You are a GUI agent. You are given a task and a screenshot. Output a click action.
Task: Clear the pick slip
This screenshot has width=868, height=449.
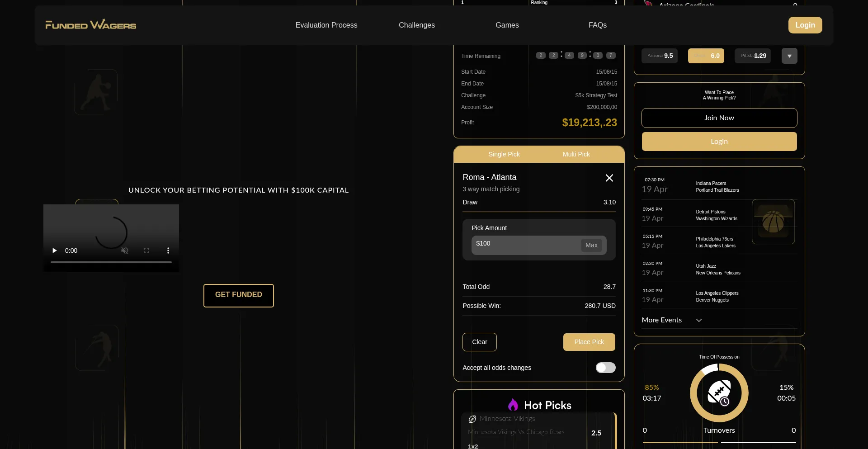click(x=480, y=342)
